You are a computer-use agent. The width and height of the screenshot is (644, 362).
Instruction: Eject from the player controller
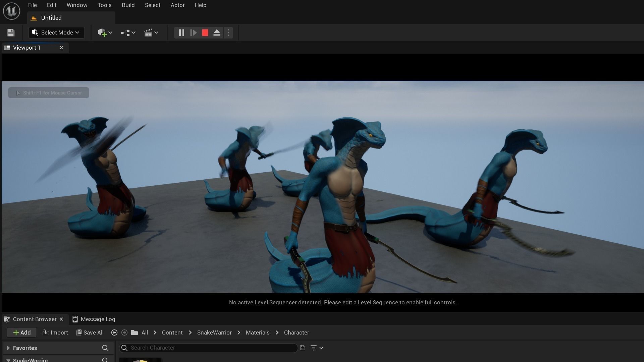pyautogui.click(x=217, y=33)
